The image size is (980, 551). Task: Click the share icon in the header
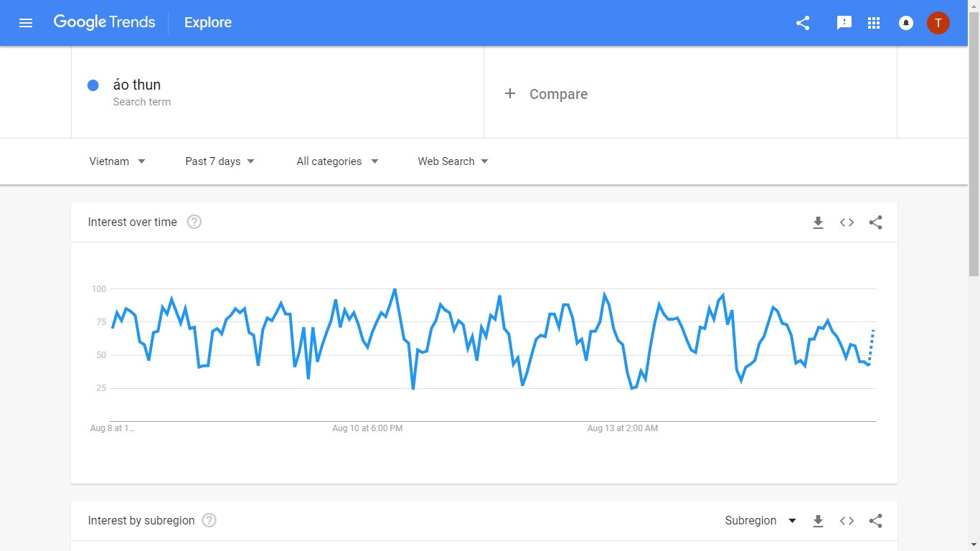pyautogui.click(x=803, y=23)
